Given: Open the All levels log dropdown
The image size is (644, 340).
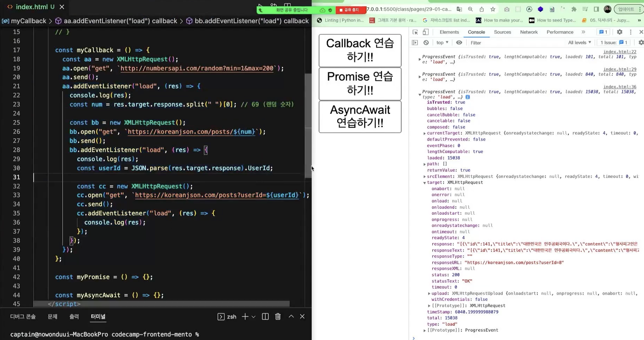Looking at the screenshot, I should coord(579,43).
